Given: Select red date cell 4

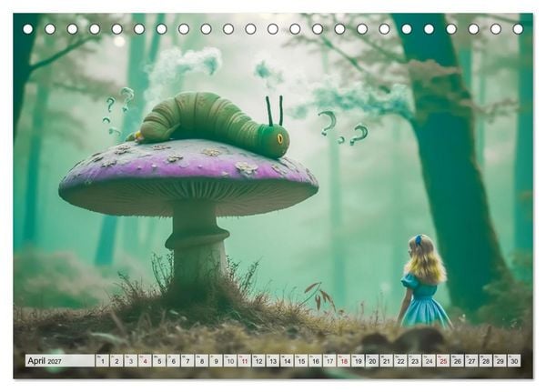Looking at the screenshot, I should point(145,361).
